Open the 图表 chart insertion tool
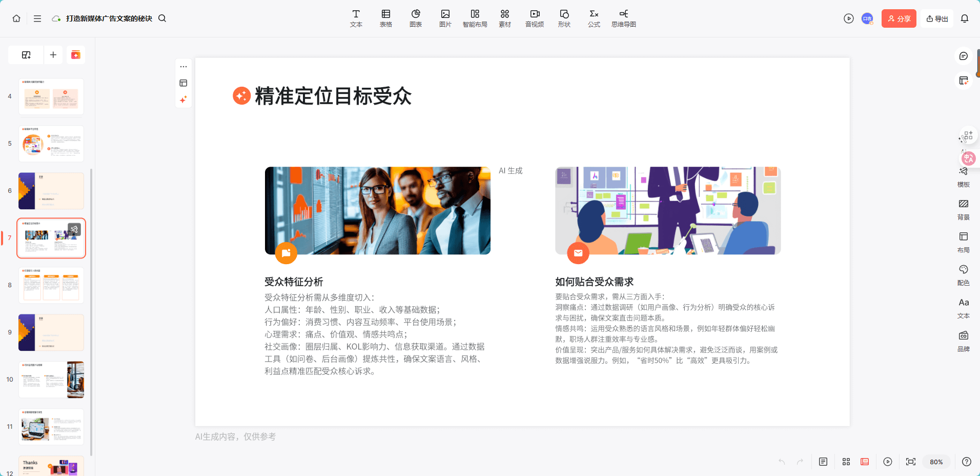980x476 pixels. click(x=415, y=18)
